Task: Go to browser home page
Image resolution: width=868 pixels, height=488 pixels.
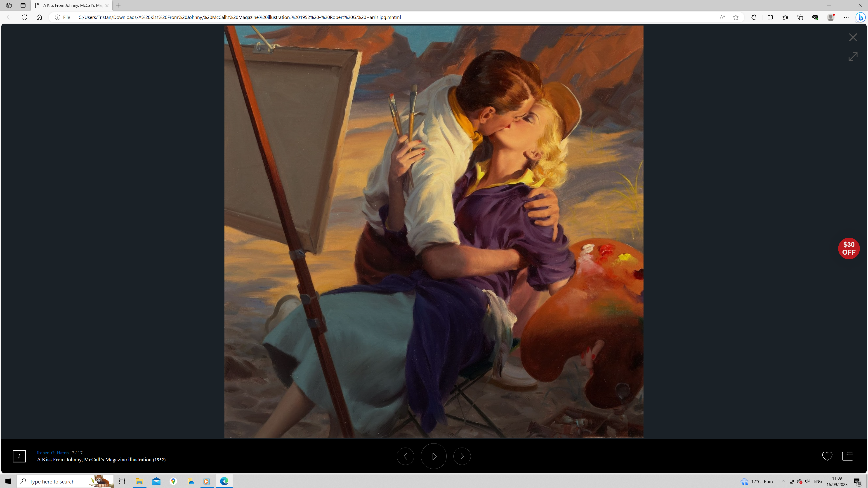Action: [39, 17]
